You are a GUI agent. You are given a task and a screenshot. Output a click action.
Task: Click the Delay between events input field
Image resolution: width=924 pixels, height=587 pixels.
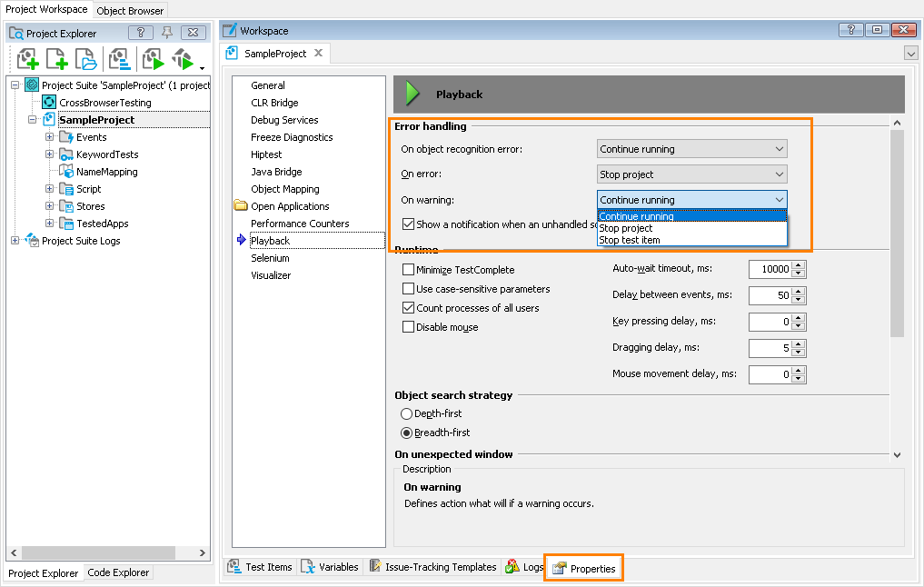coord(768,295)
